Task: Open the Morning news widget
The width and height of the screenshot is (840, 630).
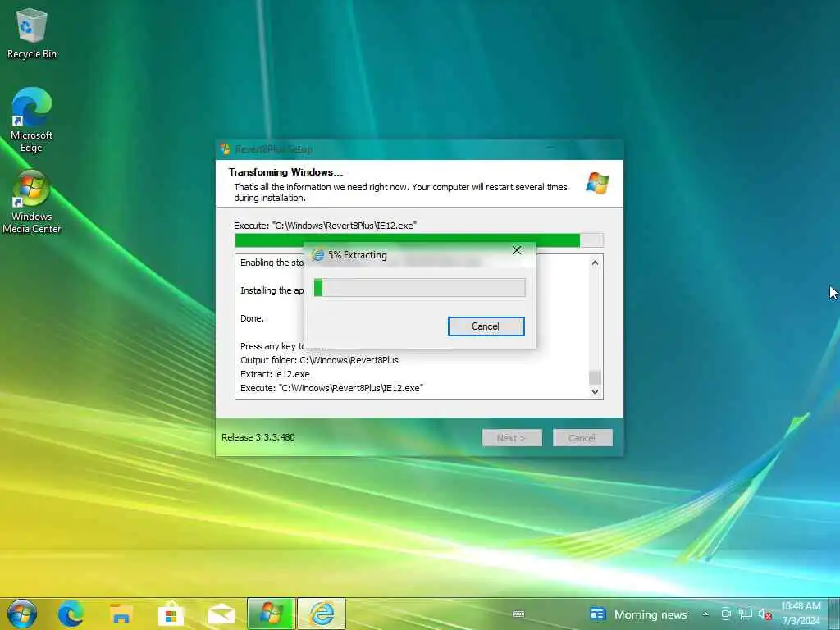Action: point(638,614)
